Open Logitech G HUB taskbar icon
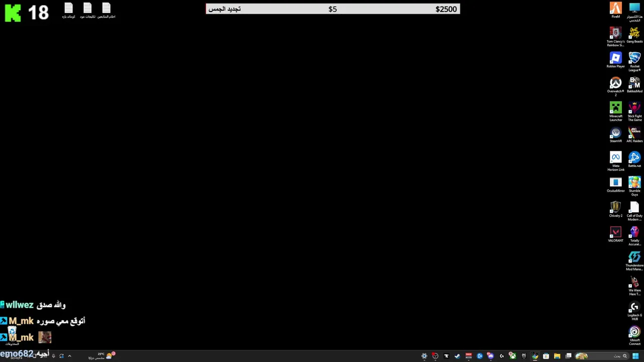The height and width of the screenshot is (362, 644). click(x=502, y=356)
